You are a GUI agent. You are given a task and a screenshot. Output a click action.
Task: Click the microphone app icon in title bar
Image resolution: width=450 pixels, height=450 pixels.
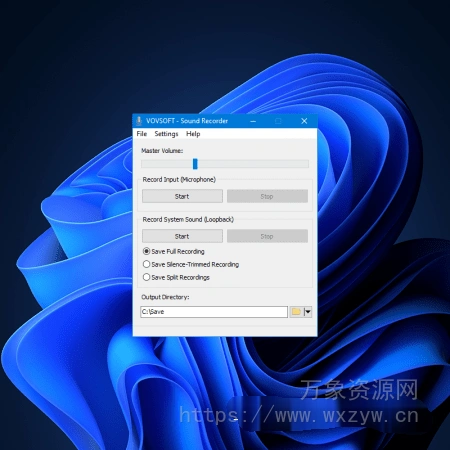tap(139, 121)
